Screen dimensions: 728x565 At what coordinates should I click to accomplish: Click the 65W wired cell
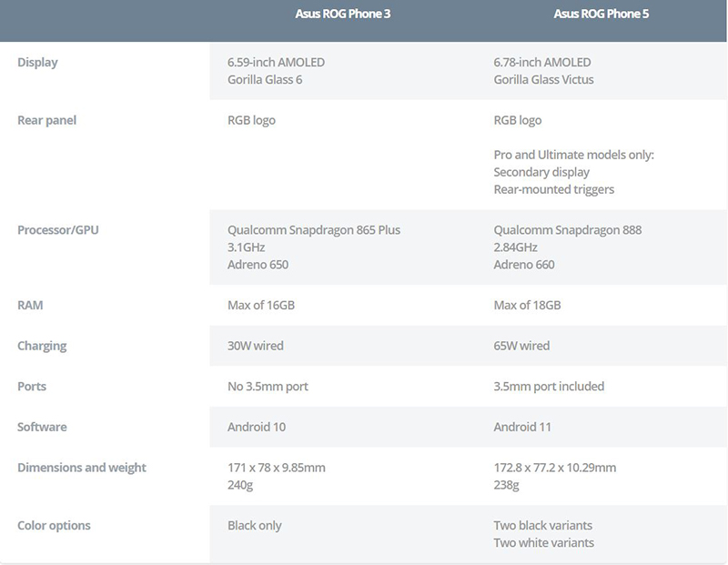click(x=521, y=346)
